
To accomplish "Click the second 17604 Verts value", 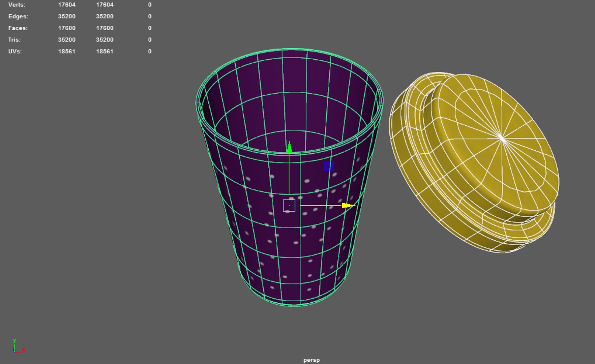I will click(105, 5).
